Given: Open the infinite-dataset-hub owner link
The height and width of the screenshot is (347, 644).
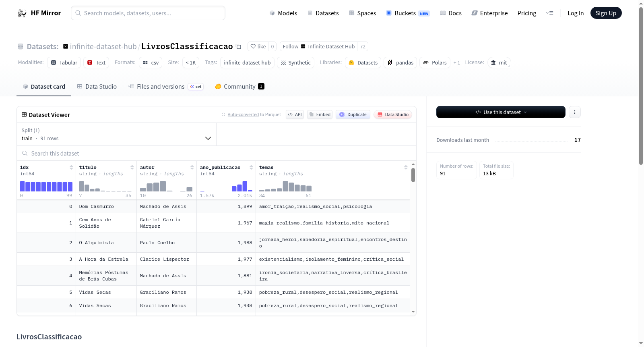Looking at the screenshot, I should point(103,46).
